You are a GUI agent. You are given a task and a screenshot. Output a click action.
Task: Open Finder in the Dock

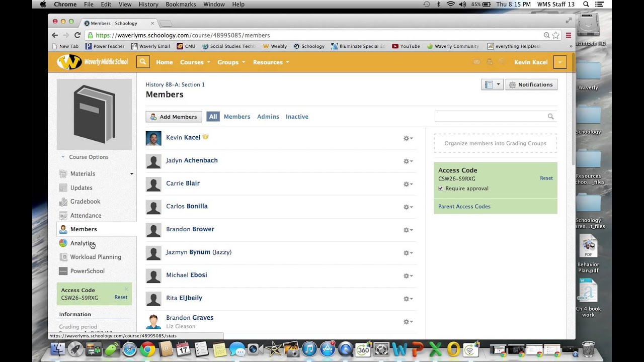coord(58,348)
